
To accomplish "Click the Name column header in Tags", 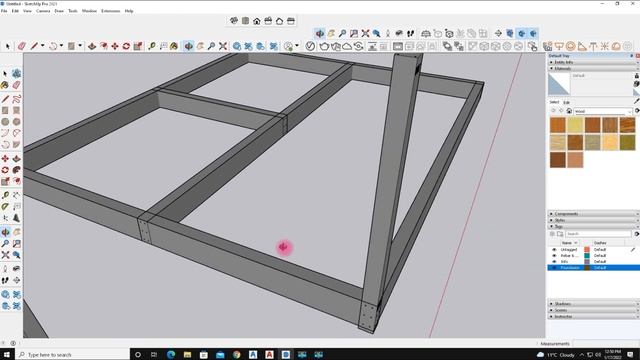I will 569,243.
